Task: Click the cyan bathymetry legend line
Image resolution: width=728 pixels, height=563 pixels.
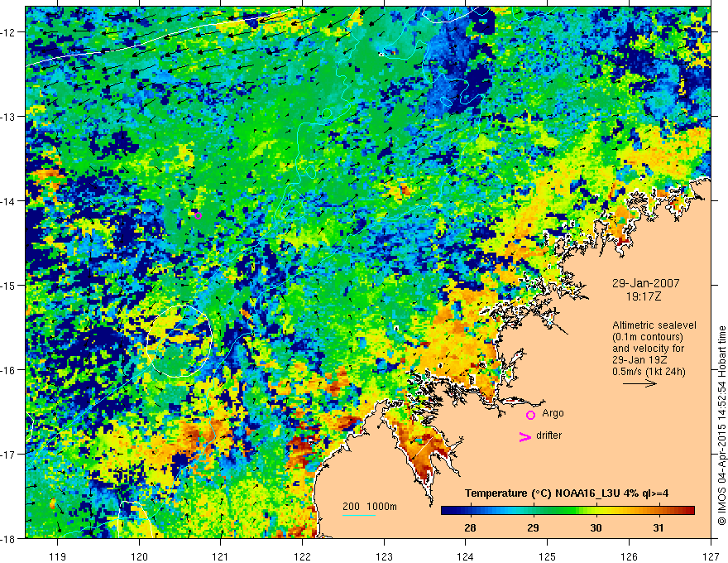Action: click(x=359, y=515)
